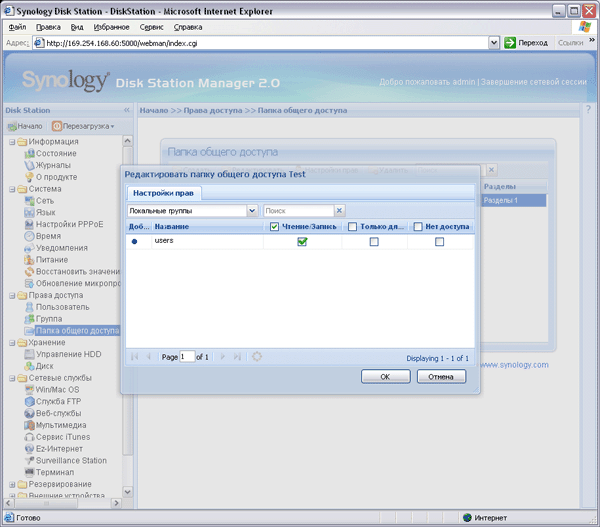Open the Win/Mac OS icon
Image resolution: width=600 pixels, height=527 pixels.
[29, 390]
